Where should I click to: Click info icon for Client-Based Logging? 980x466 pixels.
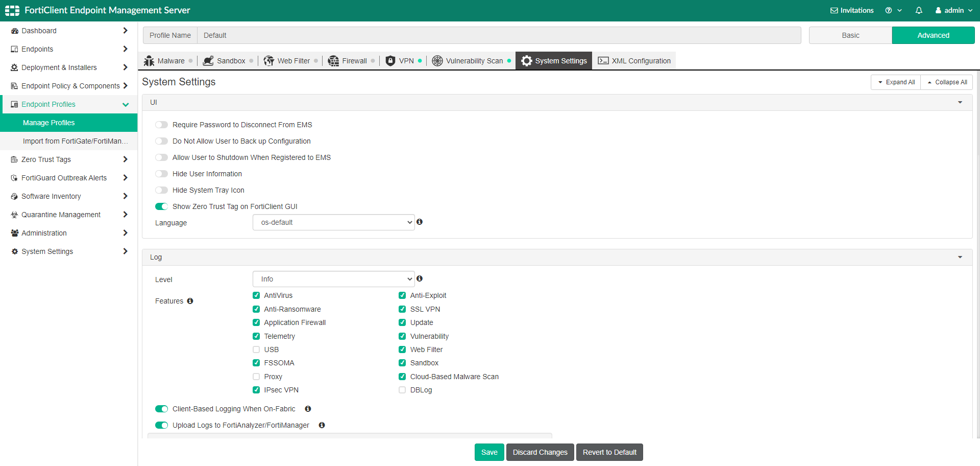[308, 409]
